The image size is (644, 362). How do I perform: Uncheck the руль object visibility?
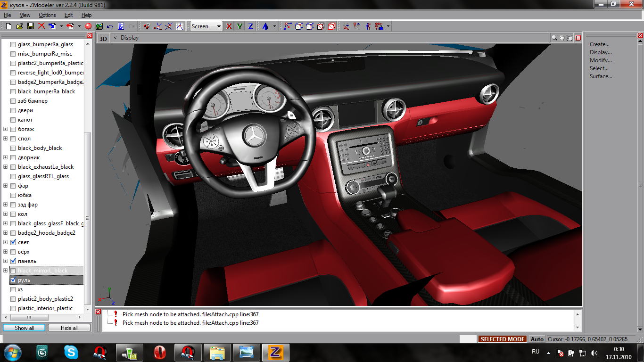(13, 280)
